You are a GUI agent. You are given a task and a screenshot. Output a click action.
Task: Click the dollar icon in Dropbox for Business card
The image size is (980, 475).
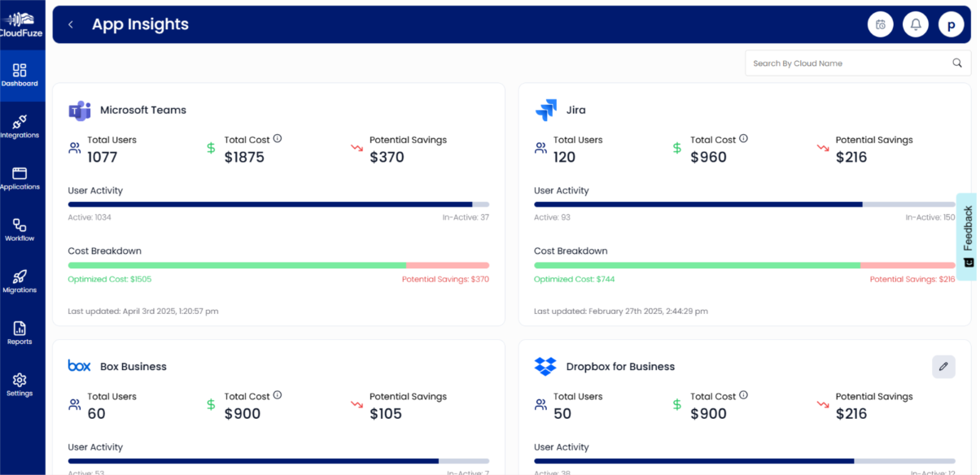tap(676, 404)
